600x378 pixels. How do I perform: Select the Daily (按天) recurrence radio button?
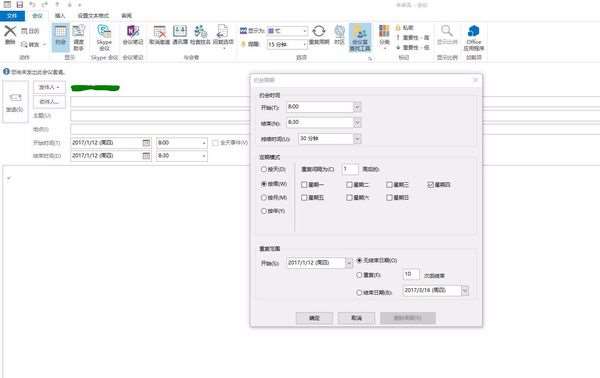264,169
